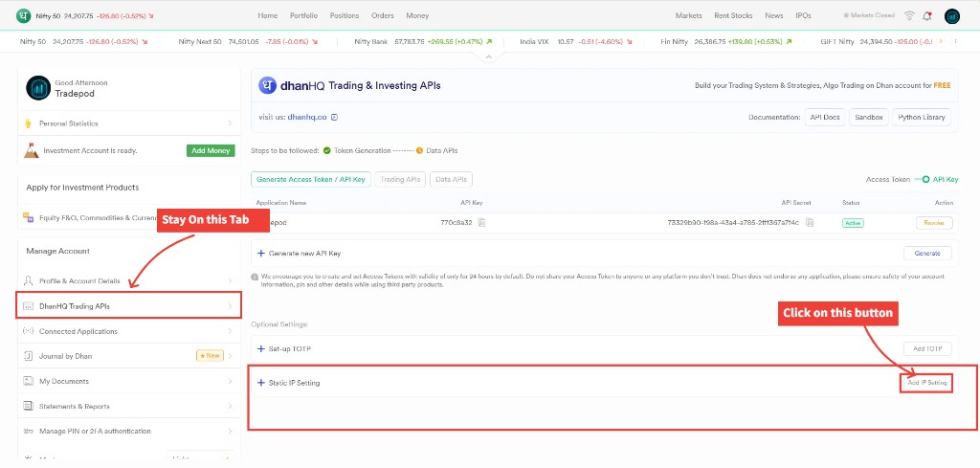
Task: Click the Sandbox button
Action: click(x=869, y=118)
